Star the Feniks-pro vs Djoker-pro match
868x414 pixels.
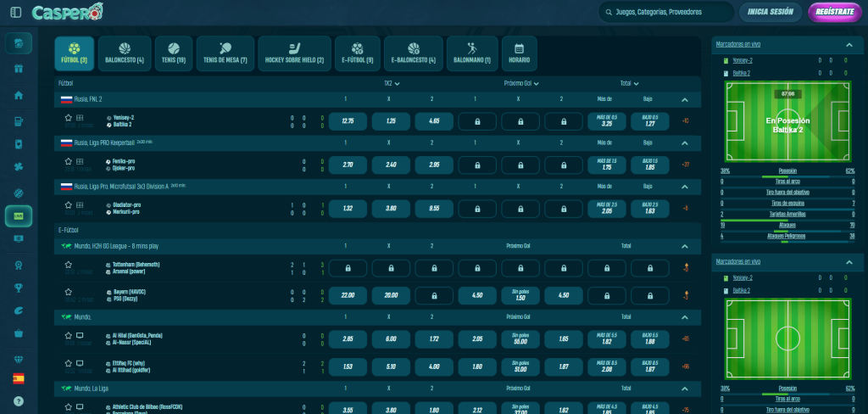click(68, 161)
